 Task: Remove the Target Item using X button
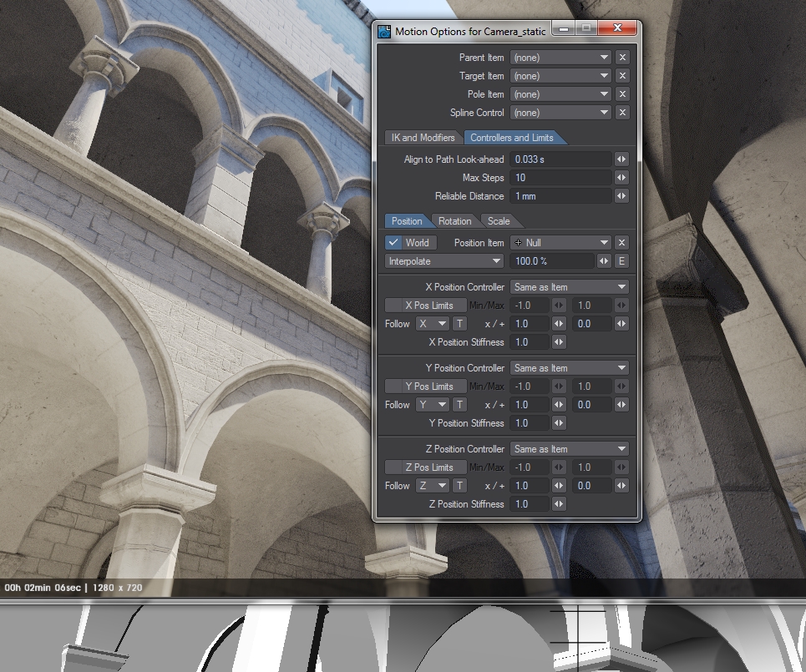click(x=621, y=76)
